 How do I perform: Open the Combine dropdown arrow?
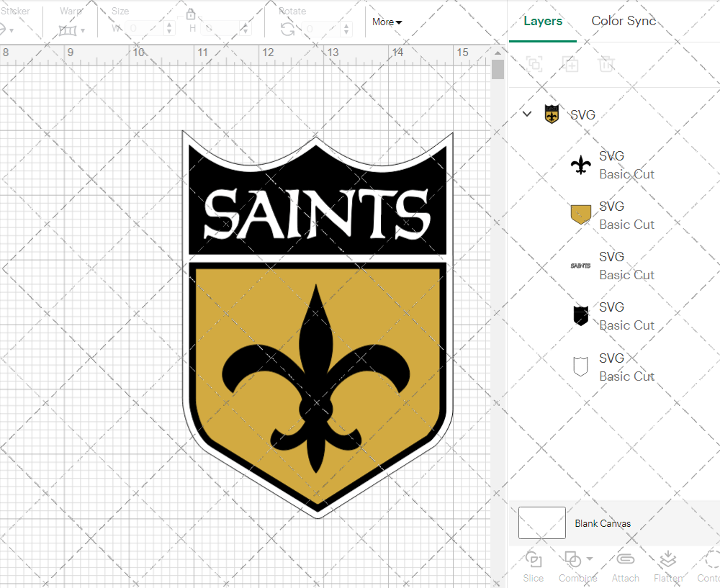(x=590, y=558)
